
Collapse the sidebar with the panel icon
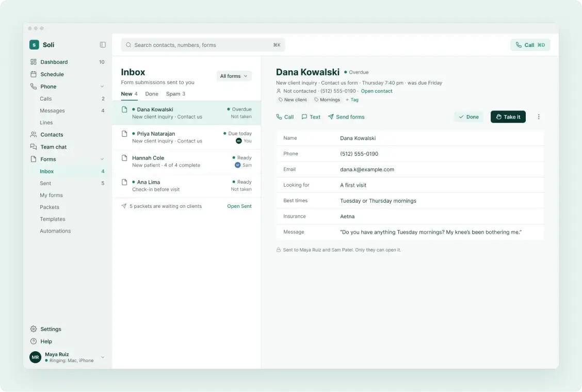coord(103,44)
